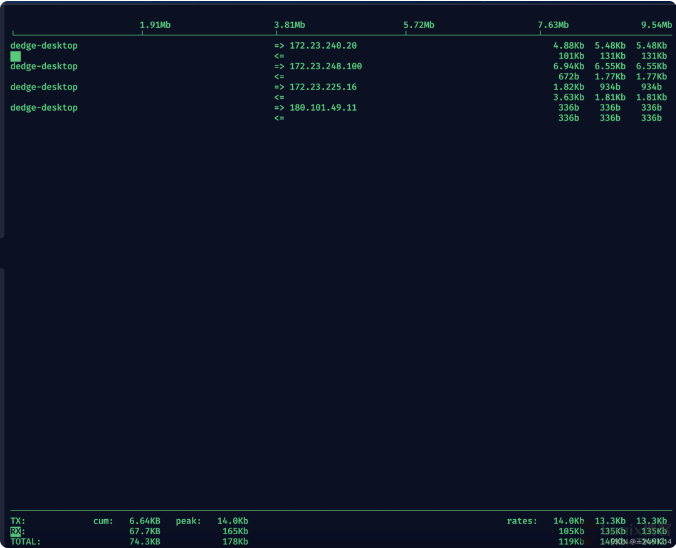This screenshot has height=548, width=676.
Task: Click the => arrow before 172.23.248.100
Action: click(279, 66)
